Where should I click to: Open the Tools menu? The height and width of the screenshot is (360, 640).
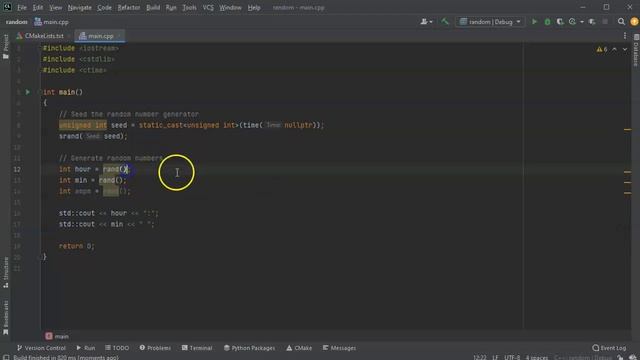coord(189,7)
